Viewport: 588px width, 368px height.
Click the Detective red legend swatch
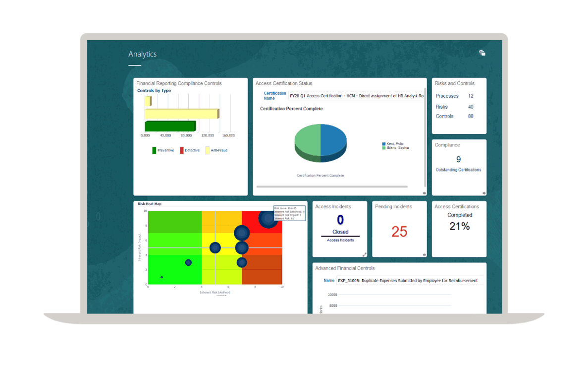182,150
